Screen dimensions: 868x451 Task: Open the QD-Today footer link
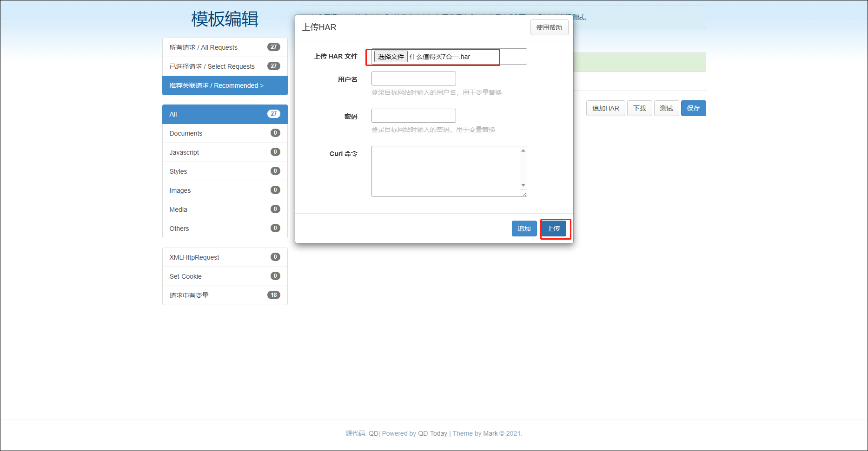(432, 433)
